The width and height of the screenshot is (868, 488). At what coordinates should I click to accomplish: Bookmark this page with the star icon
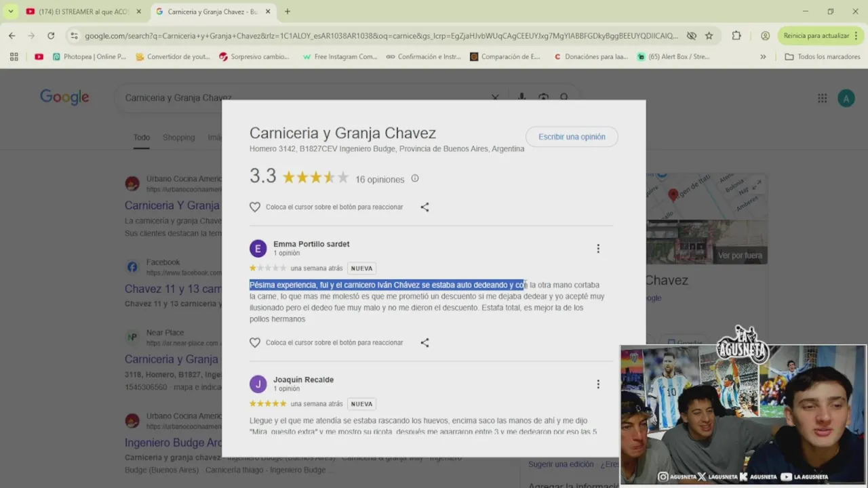(709, 36)
